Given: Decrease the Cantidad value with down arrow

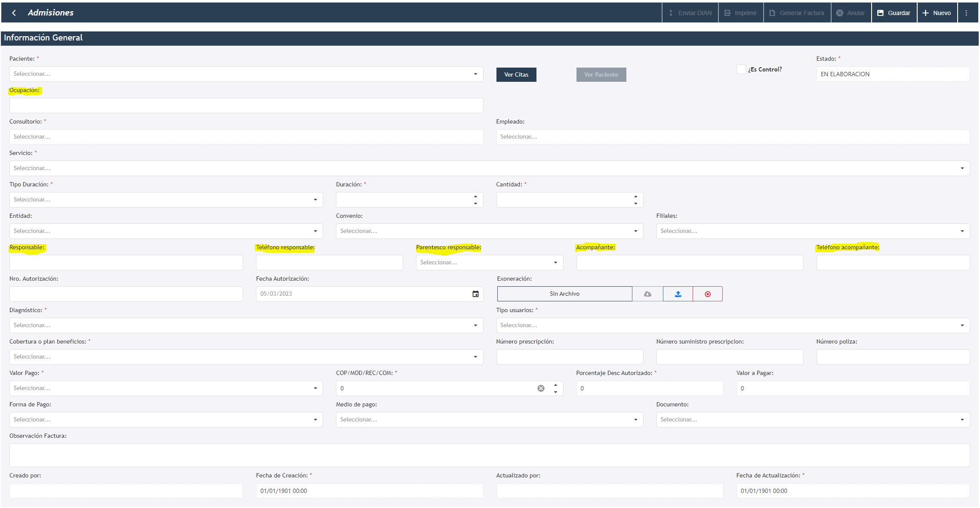Looking at the screenshot, I should coord(635,203).
